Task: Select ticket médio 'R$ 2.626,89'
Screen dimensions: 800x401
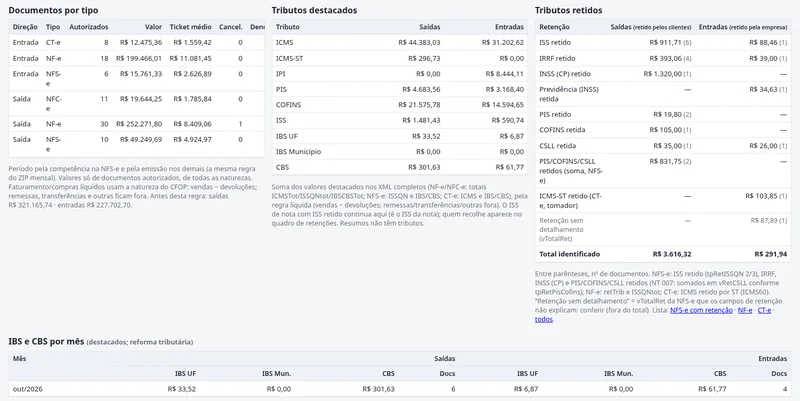Action: point(192,74)
